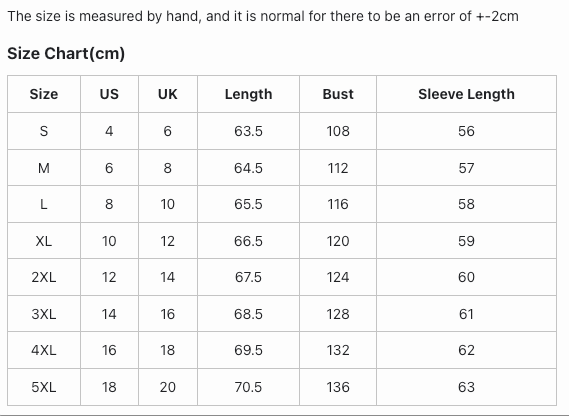Click the 63.5 length value
Viewport: 569px width, 416px height.
pos(248,131)
